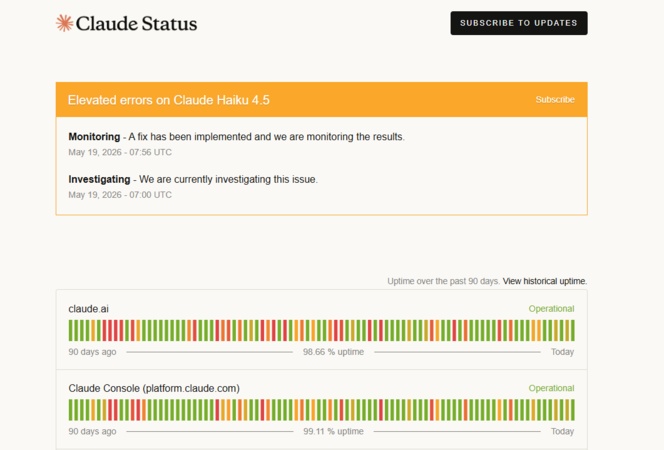Click the first uptime bar of Claude Console
Viewport: 664px width, 450px height.
click(x=71, y=410)
